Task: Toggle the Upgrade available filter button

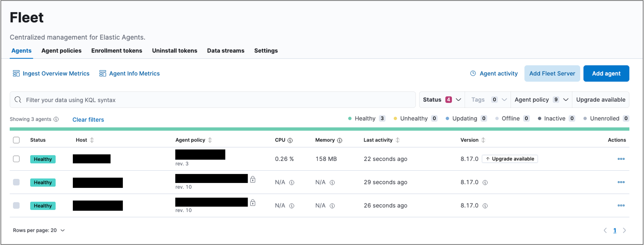Action: coord(601,100)
